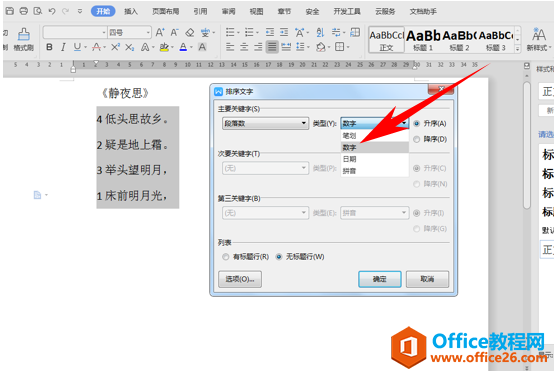554x375 pixels.
Task: Switch to the Insert ribbon tab
Action: (131, 11)
